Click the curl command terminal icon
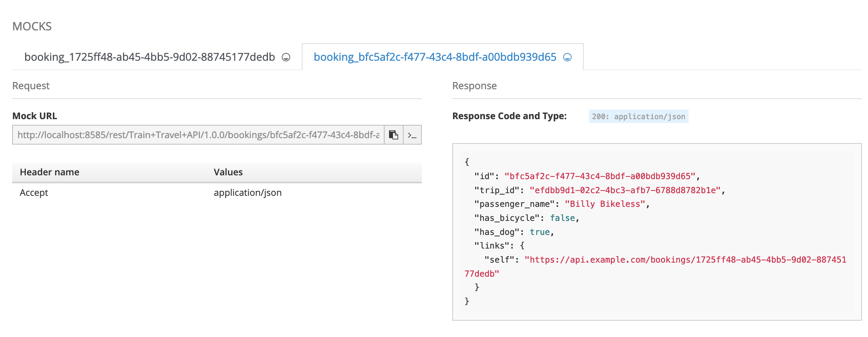 (x=412, y=135)
